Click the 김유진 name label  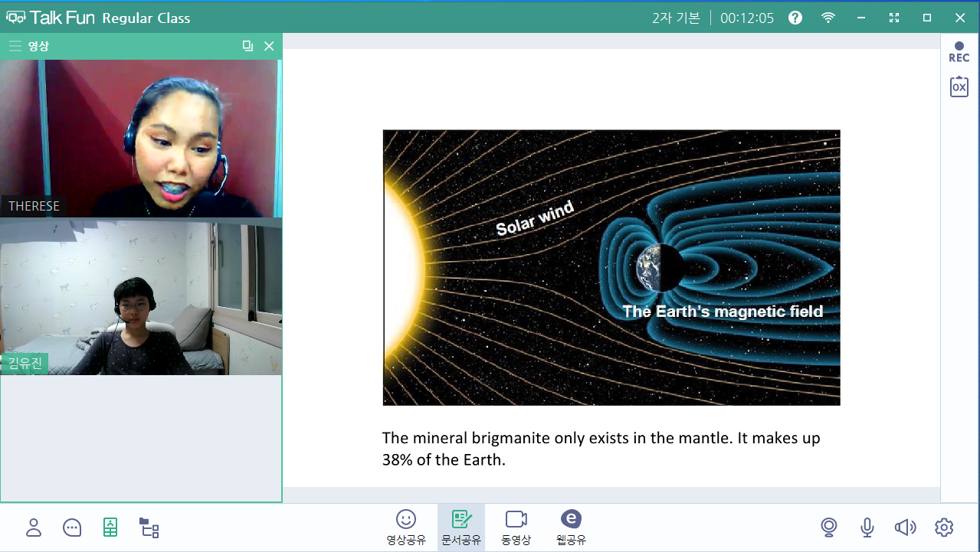[x=25, y=364]
